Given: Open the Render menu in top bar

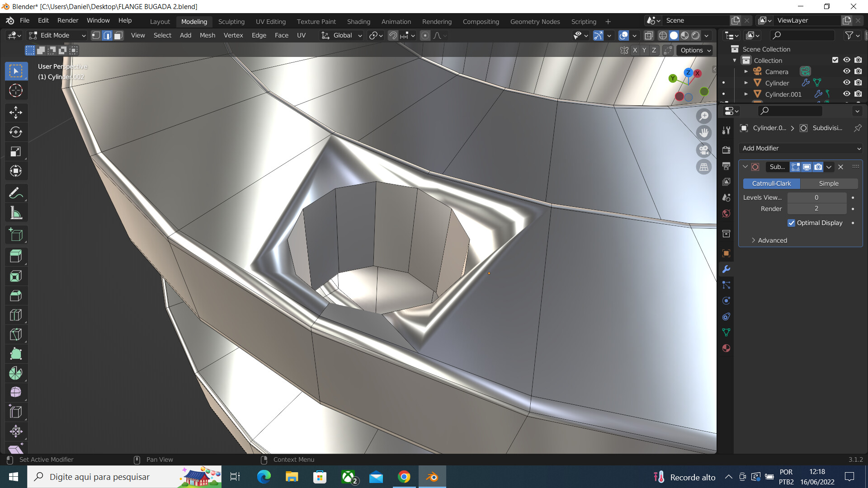Looking at the screenshot, I should point(68,20).
